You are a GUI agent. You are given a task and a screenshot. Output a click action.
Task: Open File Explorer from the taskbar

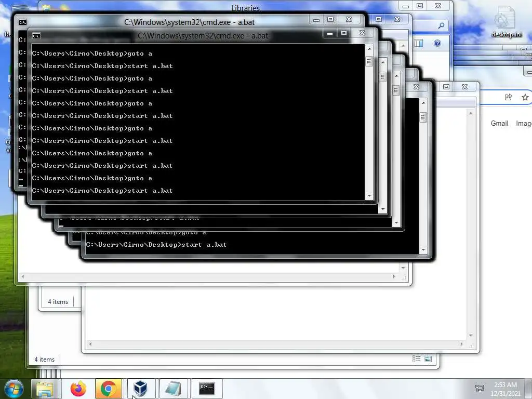coord(45,389)
